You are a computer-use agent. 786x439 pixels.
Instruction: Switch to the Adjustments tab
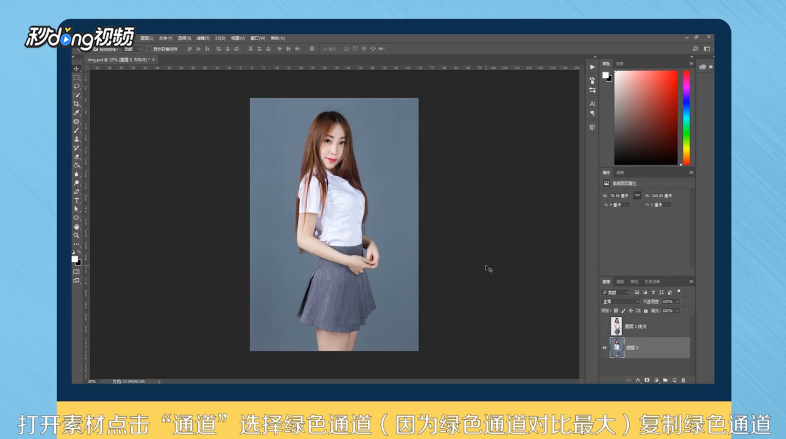coord(620,172)
